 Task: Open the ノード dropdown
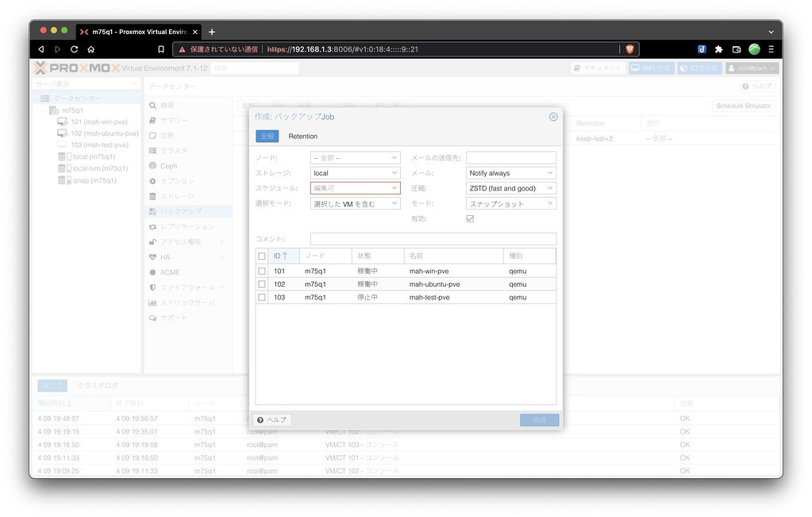[x=355, y=157]
